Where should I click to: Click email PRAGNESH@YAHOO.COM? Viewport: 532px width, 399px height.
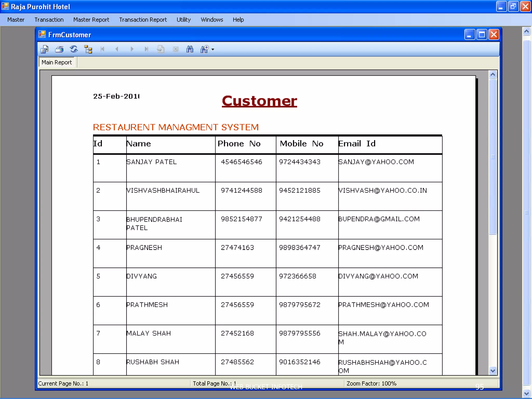[381, 248]
